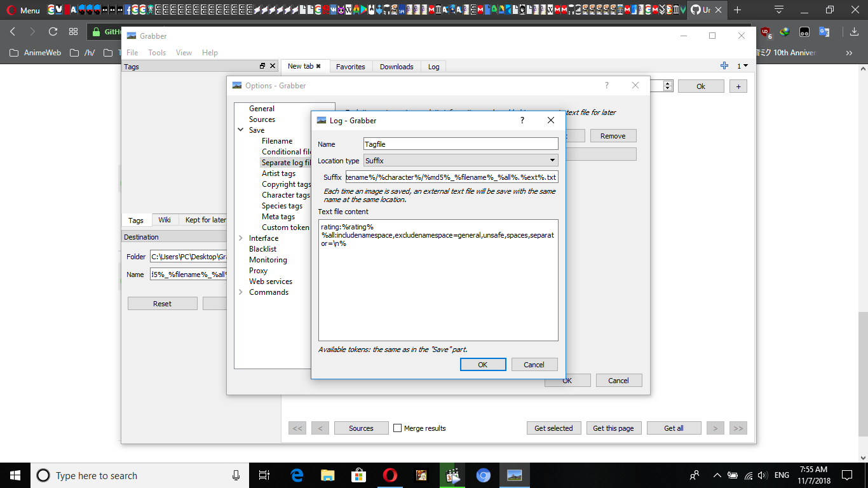Toggle the Merge results checkbox

[x=398, y=428]
